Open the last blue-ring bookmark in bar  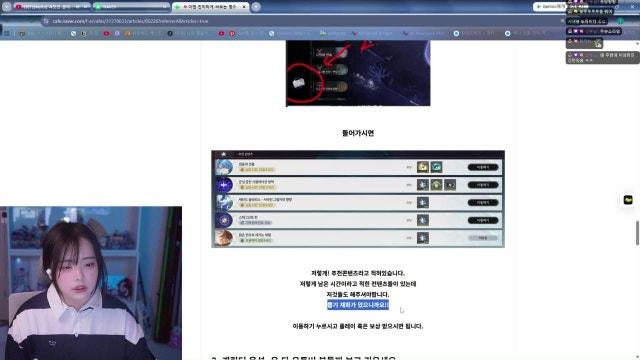point(507,33)
